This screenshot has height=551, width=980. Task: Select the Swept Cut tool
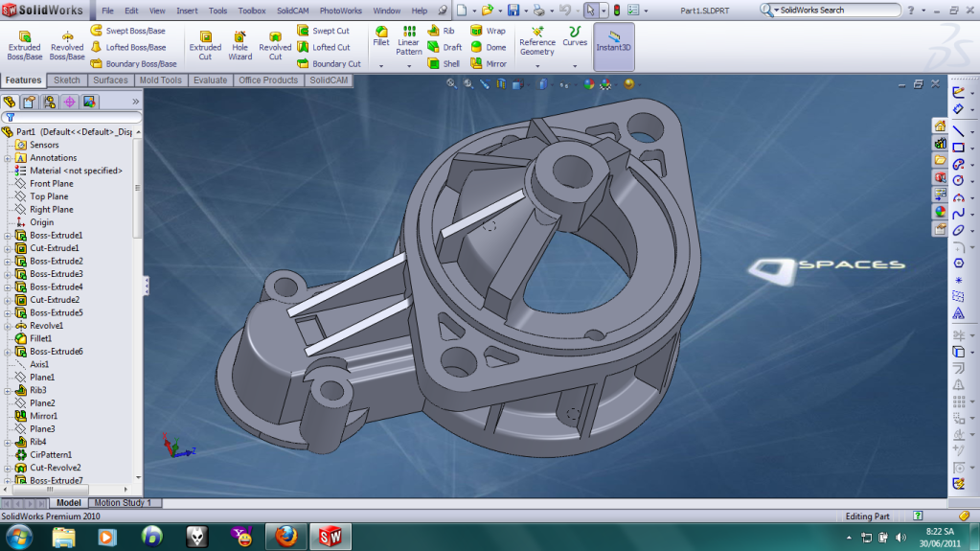coord(323,31)
